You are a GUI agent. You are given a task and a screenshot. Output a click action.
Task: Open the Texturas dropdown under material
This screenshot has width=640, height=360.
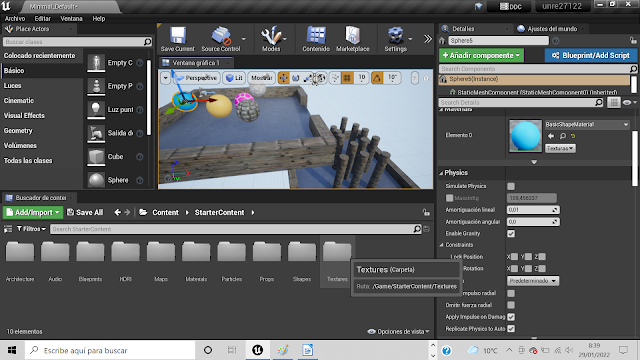click(560, 149)
